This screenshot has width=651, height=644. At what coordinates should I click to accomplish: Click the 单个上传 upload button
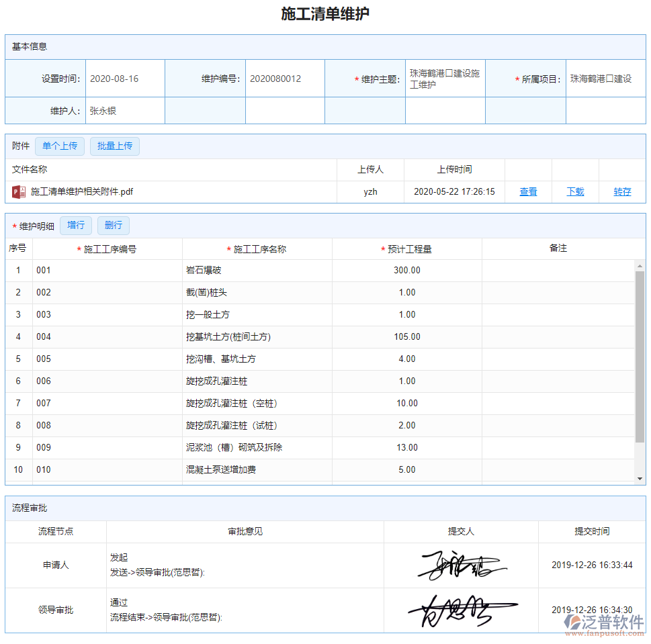tap(59, 146)
